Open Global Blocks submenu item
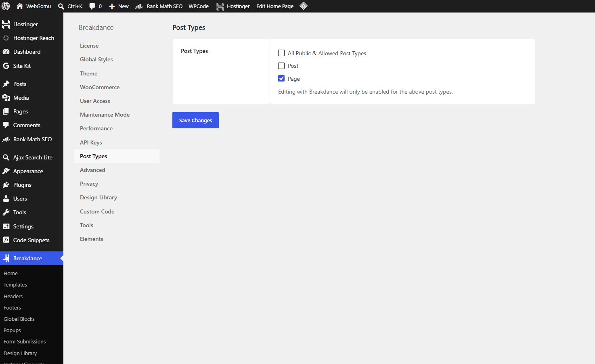 [19, 319]
